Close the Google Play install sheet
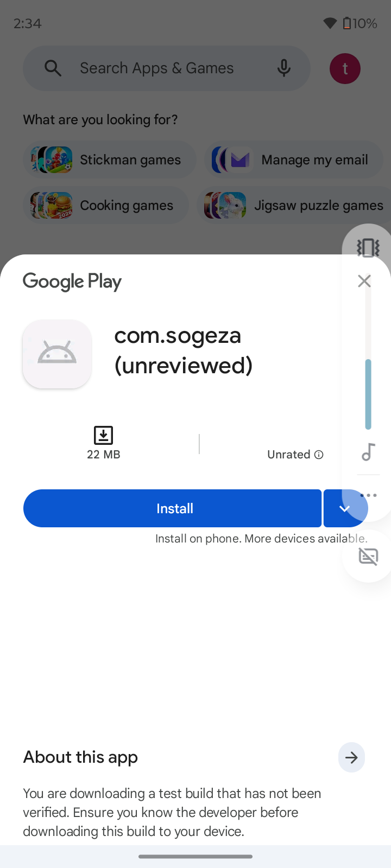This screenshot has height=868, width=391. click(364, 280)
